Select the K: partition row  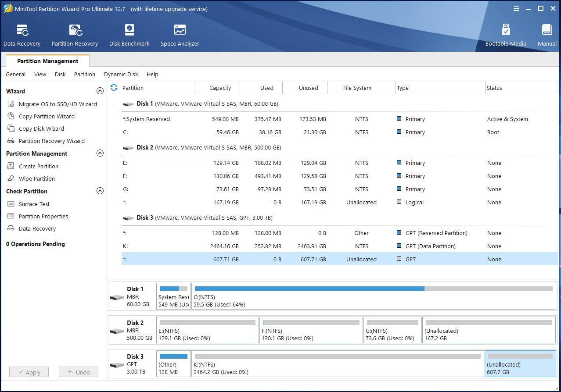pyautogui.click(x=340, y=246)
